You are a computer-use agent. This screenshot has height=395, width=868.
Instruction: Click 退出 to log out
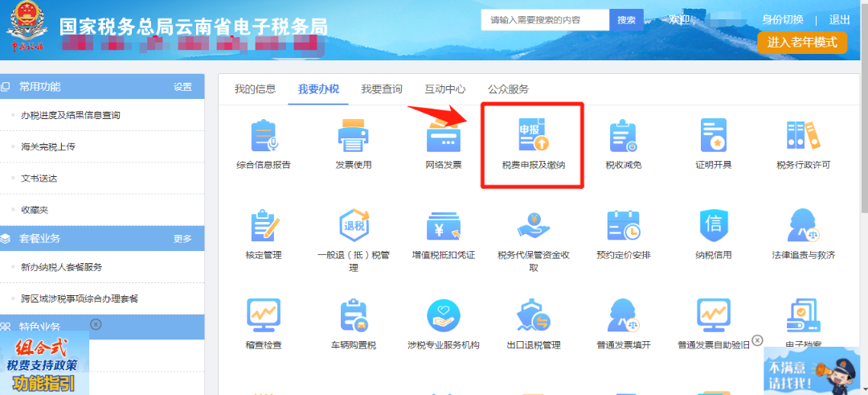(x=839, y=19)
